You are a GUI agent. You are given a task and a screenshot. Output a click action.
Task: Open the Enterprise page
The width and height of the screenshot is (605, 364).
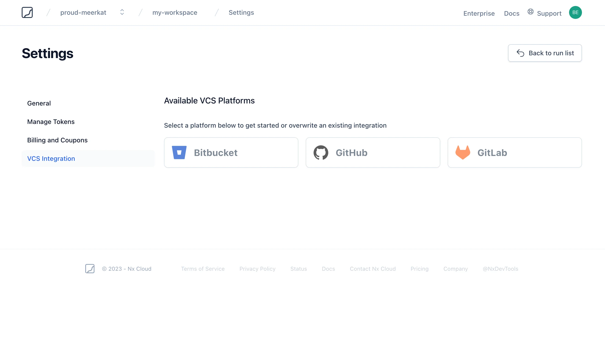479,14
